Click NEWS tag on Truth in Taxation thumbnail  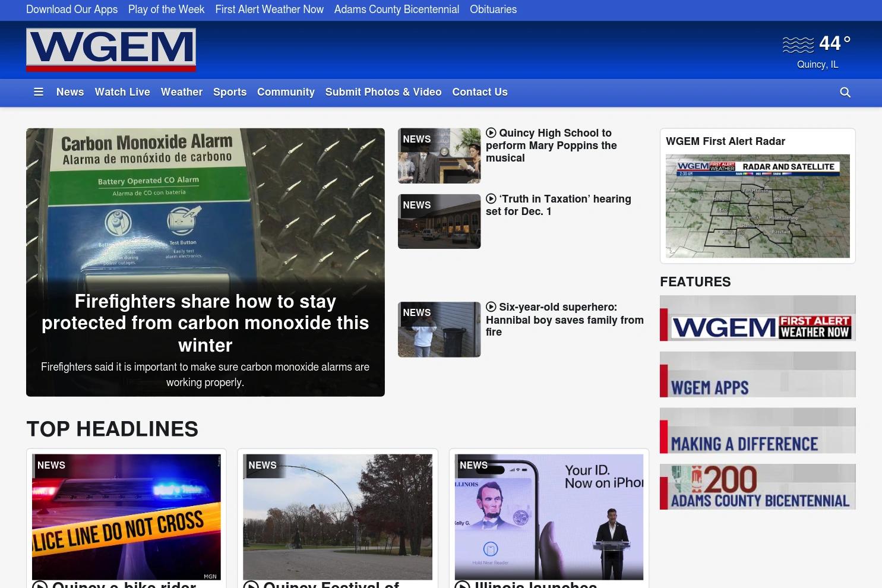(x=417, y=205)
